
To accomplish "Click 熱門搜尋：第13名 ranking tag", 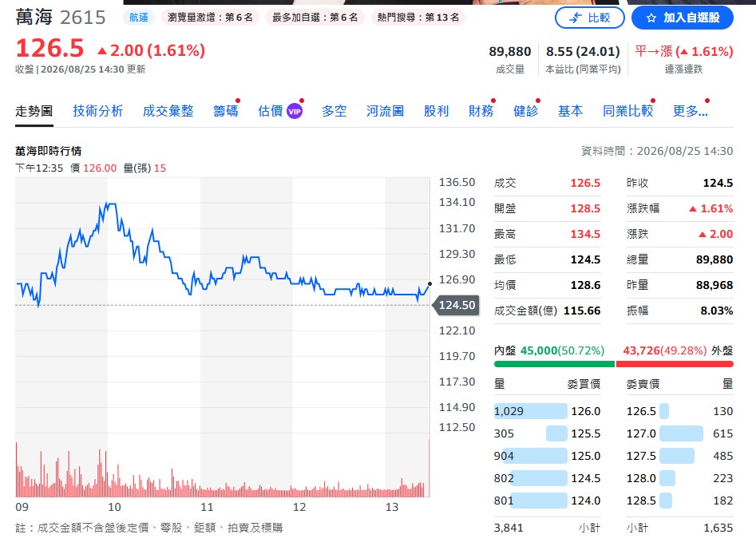I will click(418, 18).
